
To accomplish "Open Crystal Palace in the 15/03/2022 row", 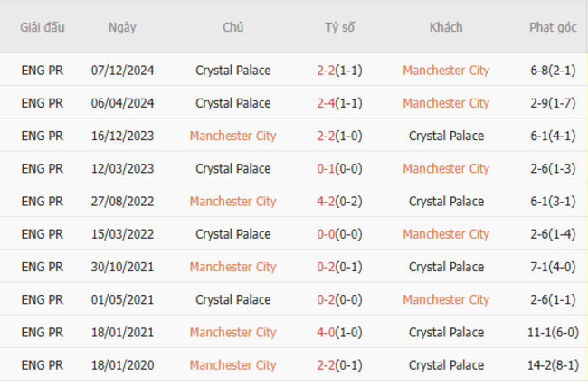I will [x=232, y=234].
